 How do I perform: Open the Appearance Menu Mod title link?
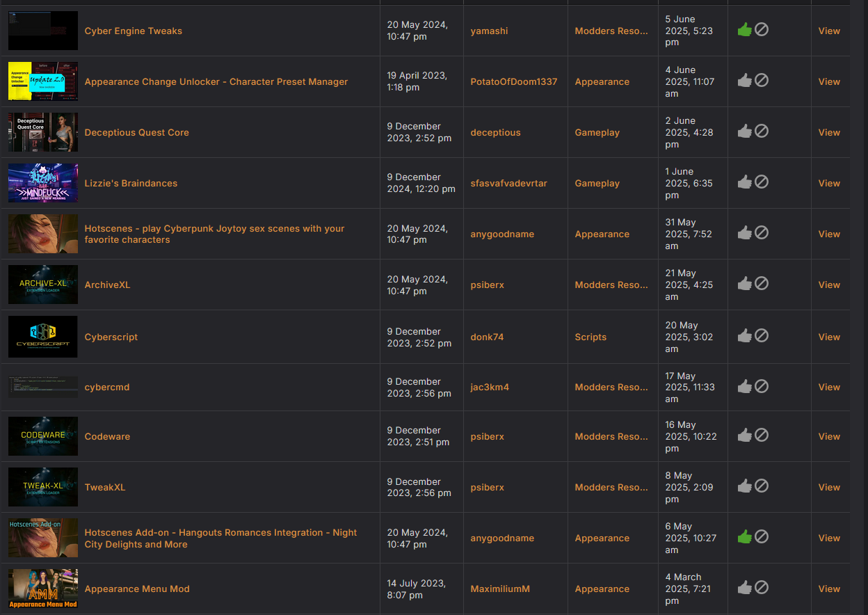tap(137, 589)
